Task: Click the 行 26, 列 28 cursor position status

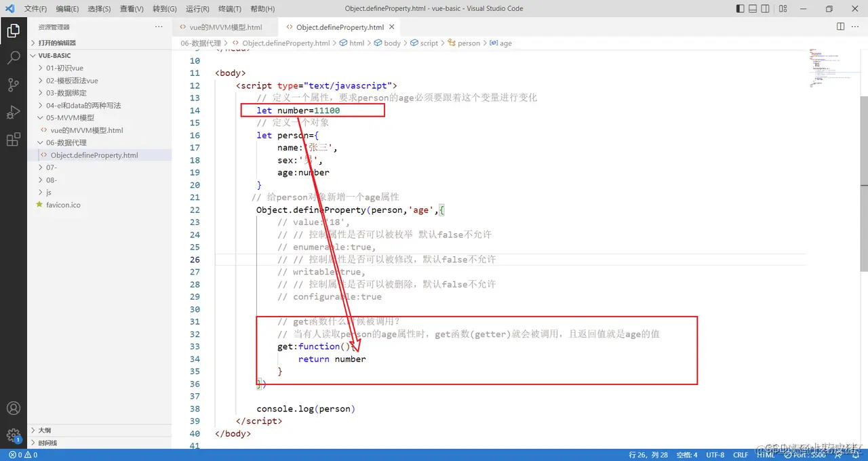Action: pyautogui.click(x=648, y=455)
